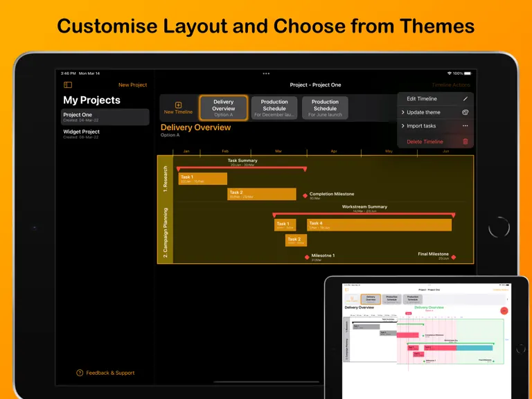Click the My Projects heading

91,100
